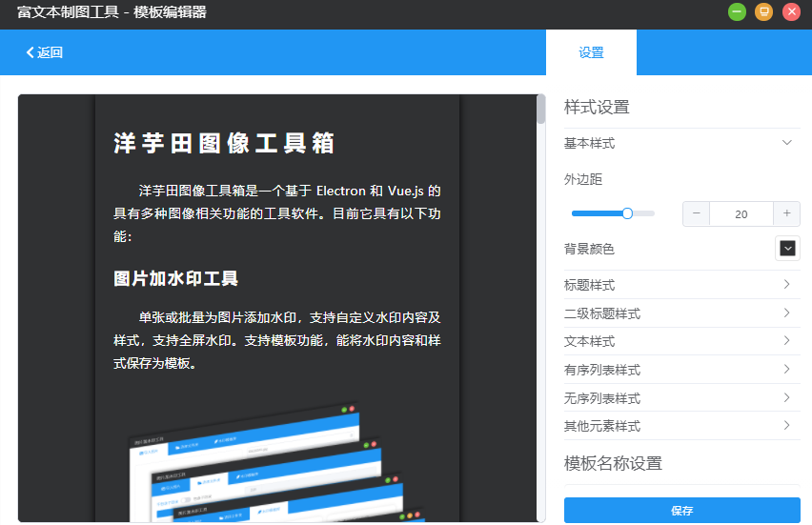This screenshot has height=525, width=812.
Task: Expand the 文本样式 section
Action: (x=681, y=341)
